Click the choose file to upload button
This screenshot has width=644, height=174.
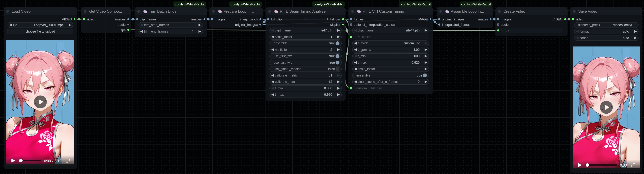click(40, 31)
